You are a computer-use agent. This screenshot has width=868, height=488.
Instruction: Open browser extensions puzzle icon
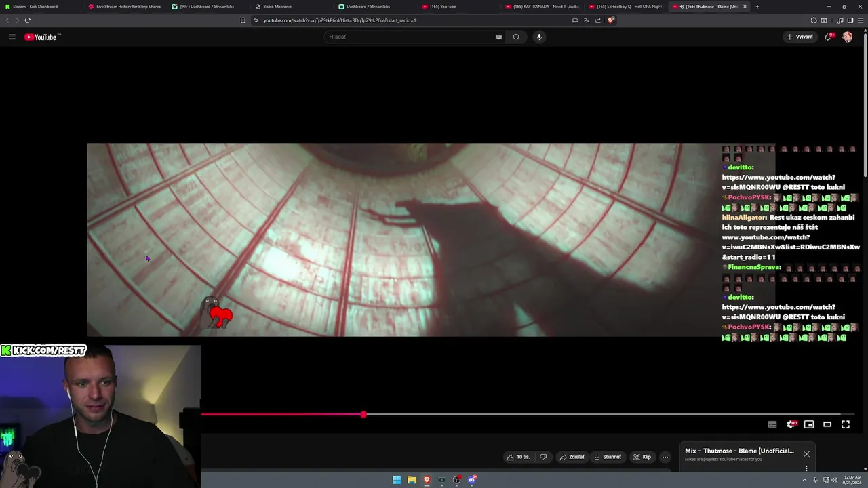coord(814,20)
